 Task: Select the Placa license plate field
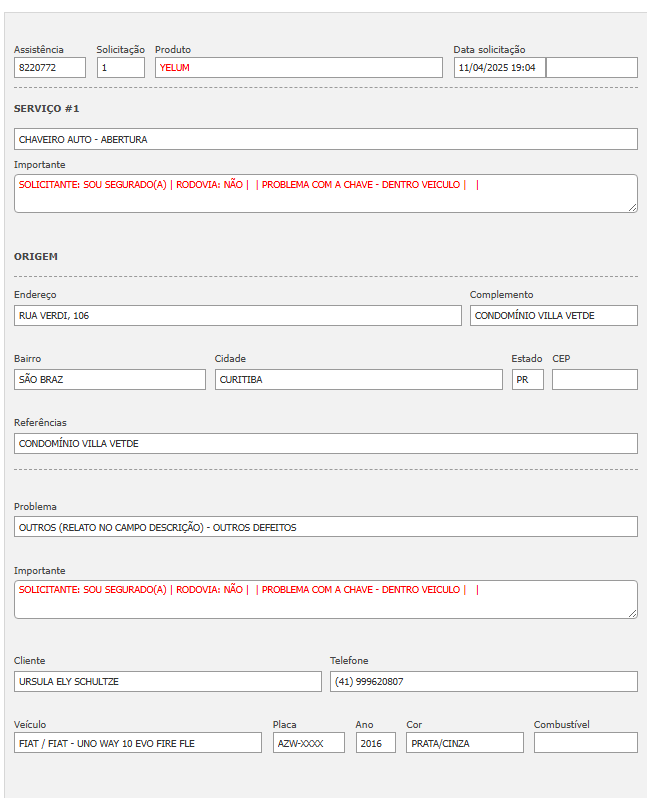(x=308, y=743)
